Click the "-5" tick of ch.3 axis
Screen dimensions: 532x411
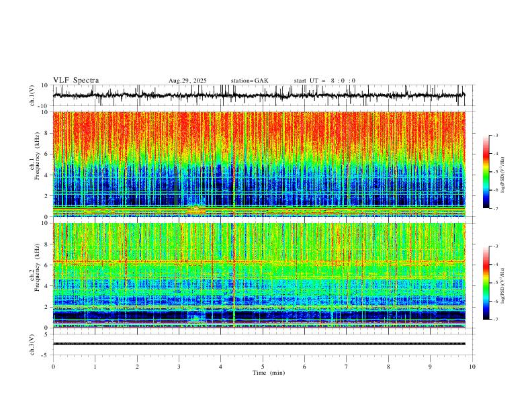46,355
